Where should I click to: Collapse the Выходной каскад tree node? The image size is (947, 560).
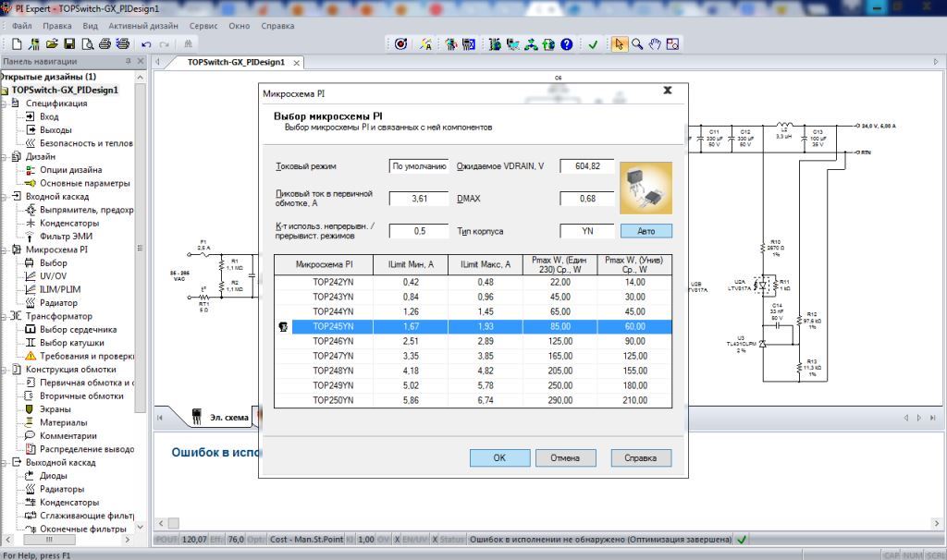5,462
